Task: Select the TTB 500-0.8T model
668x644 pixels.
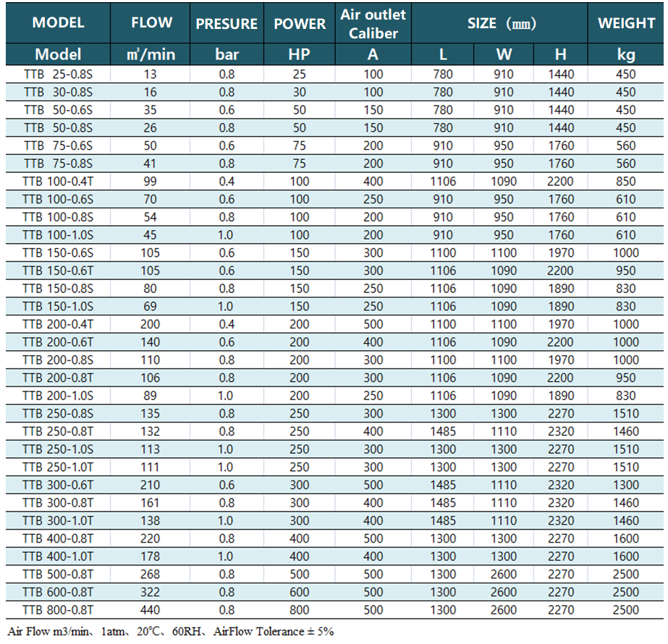Action: point(58,574)
